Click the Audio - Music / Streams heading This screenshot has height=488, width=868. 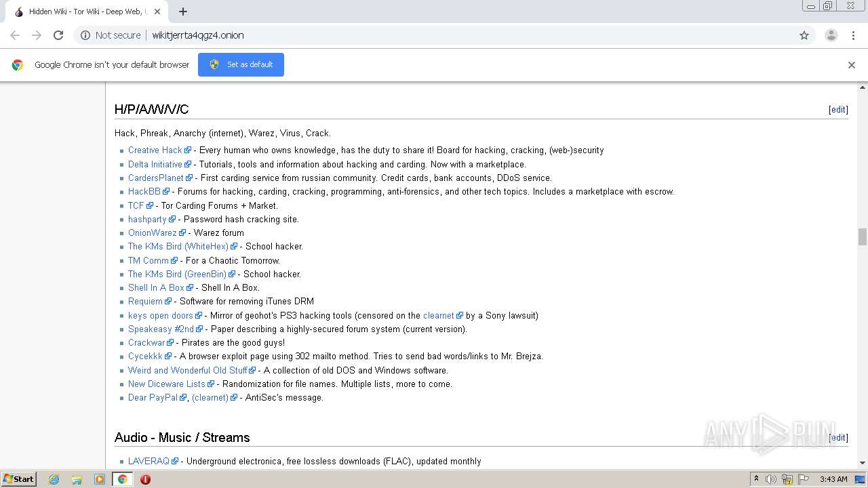click(182, 437)
